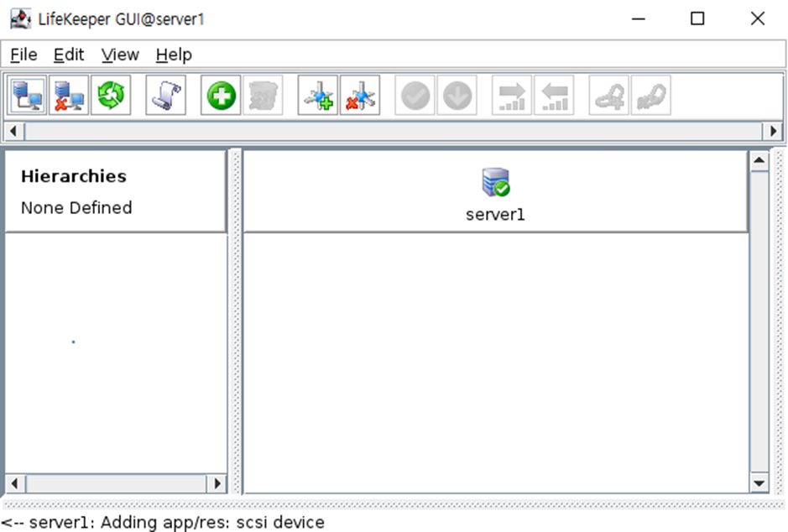Click the LifeKeeper application icon in title bar
This screenshot has height=532, width=788.
[21, 18]
